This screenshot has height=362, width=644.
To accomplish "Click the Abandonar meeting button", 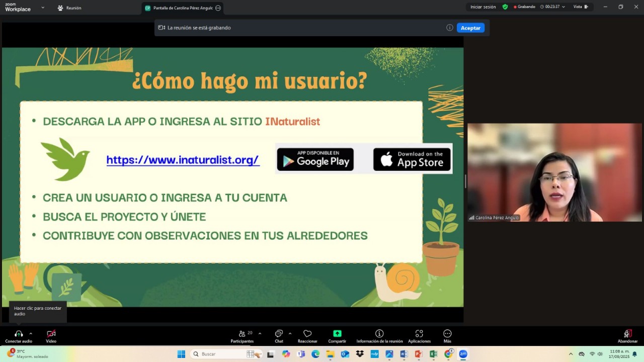I will (627, 336).
